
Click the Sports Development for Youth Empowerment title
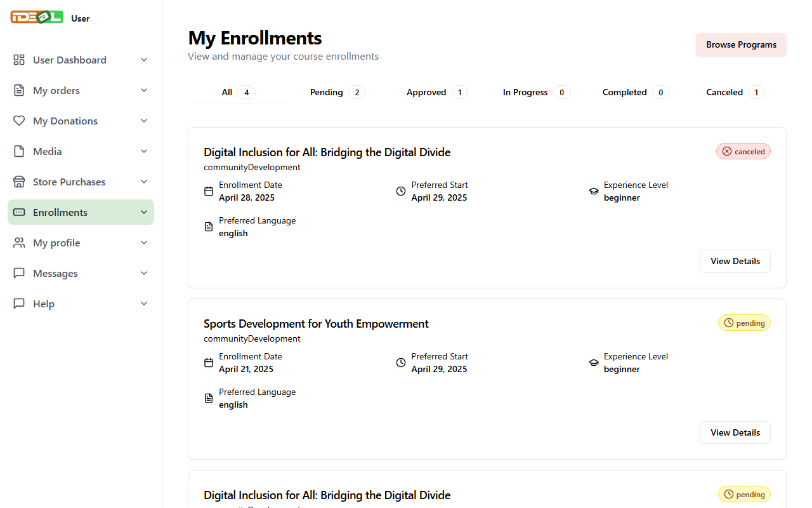(x=316, y=324)
